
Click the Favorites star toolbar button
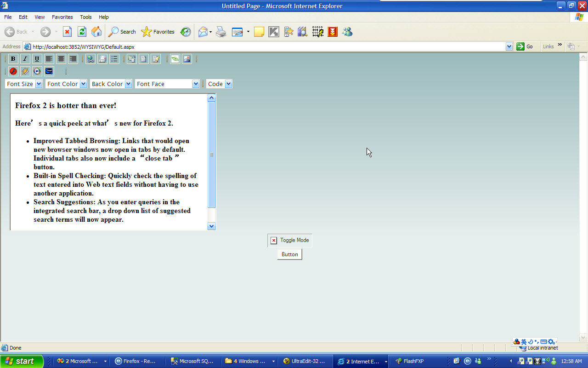(158, 32)
